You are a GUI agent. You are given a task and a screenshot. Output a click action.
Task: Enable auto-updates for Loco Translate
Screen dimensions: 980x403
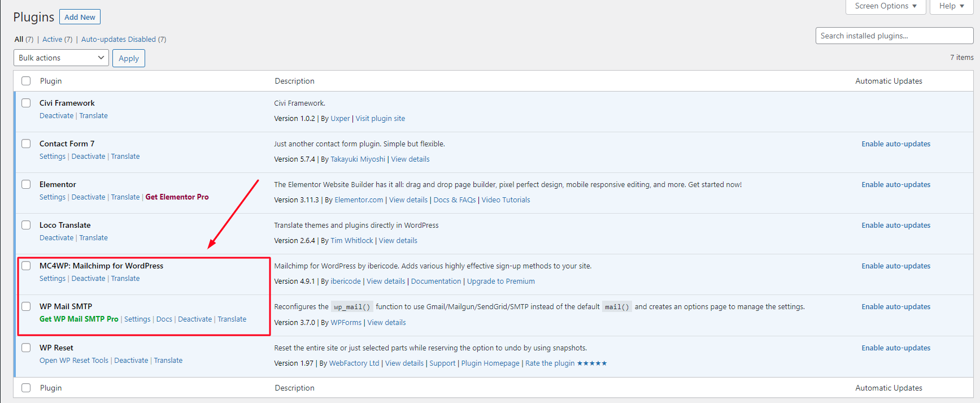(x=895, y=226)
